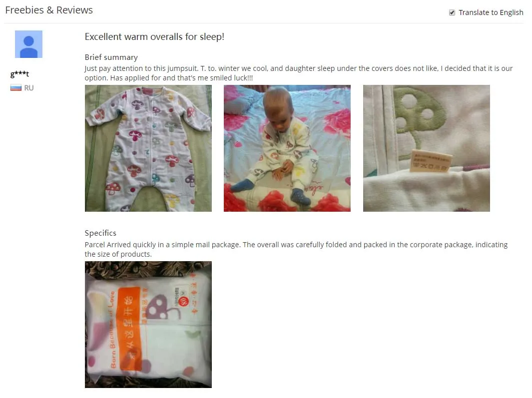
Task: Select the reviewer name g***t
Action: tap(19, 73)
